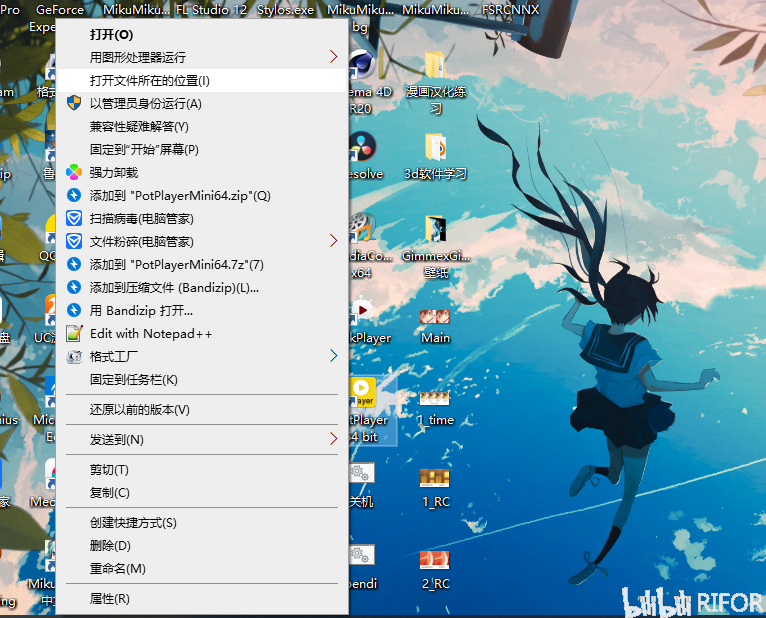Select 1_RC file thumbnail
The width and height of the screenshot is (766, 618).
435,478
